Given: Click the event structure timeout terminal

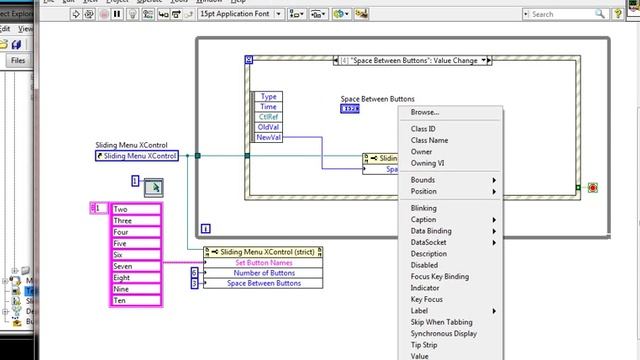Looking at the screenshot, I should coord(249,60).
